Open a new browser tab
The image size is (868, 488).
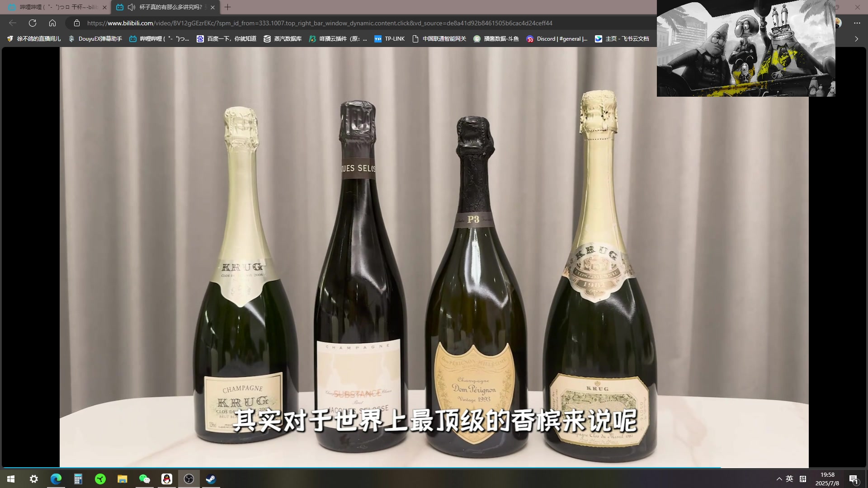[227, 7]
